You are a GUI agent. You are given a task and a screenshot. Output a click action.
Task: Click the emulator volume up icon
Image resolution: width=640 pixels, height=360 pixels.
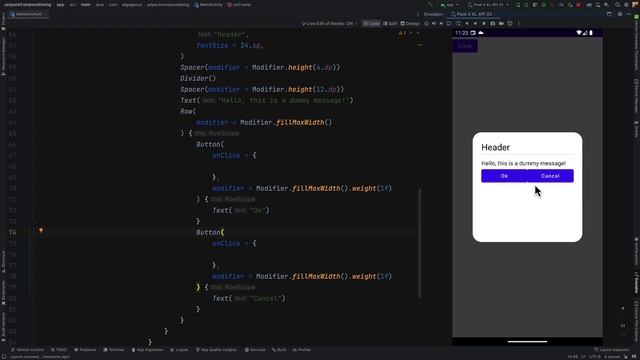click(433, 24)
